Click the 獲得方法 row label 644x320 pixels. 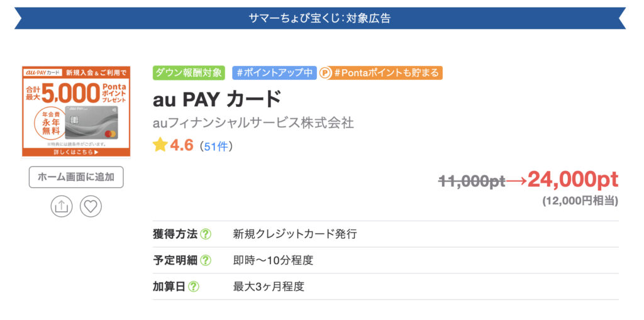pos(175,234)
